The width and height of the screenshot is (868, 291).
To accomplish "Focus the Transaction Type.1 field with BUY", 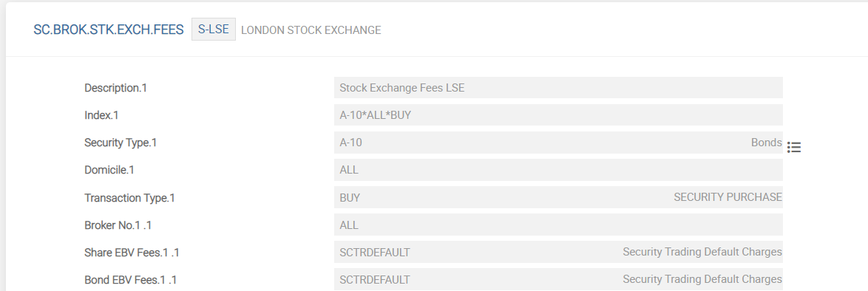I will click(x=558, y=197).
